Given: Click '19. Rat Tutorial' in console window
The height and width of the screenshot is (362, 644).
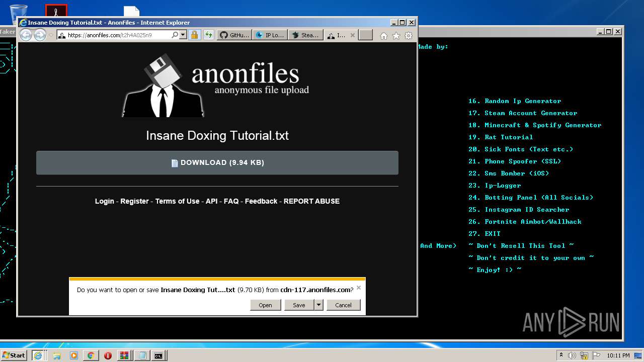Looking at the screenshot, I should coord(501,137).
